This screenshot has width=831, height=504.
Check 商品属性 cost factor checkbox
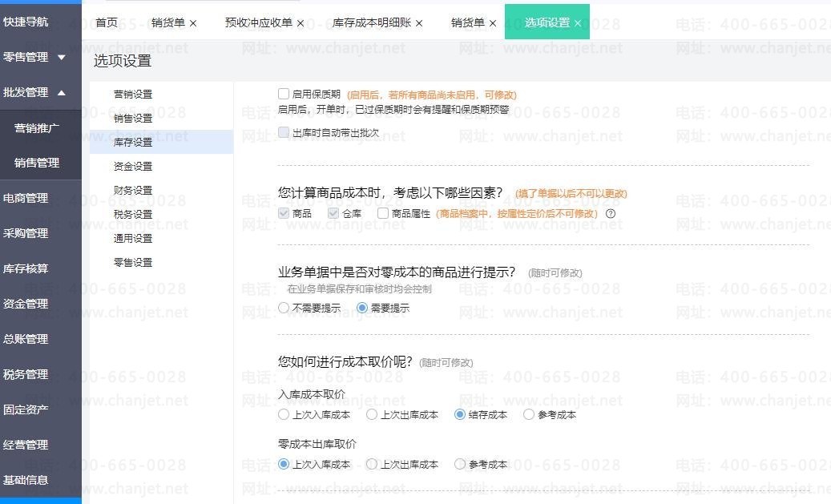(x=382, y=213)
